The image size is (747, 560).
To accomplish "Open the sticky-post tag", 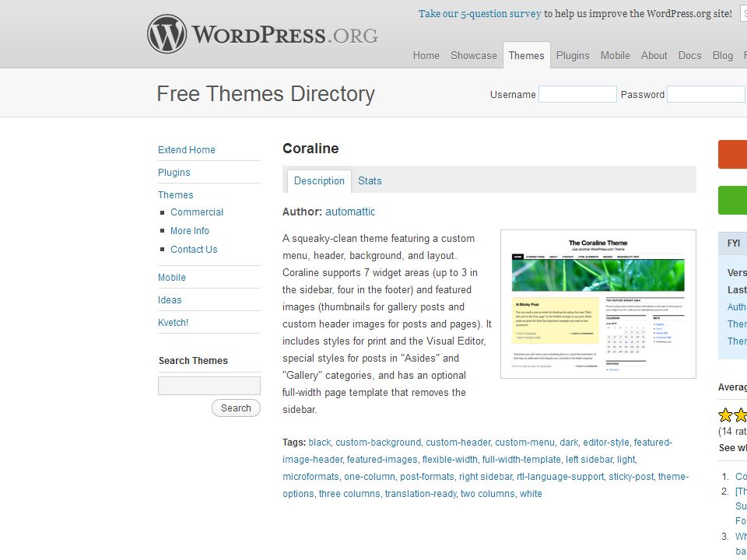I will 631,477.
